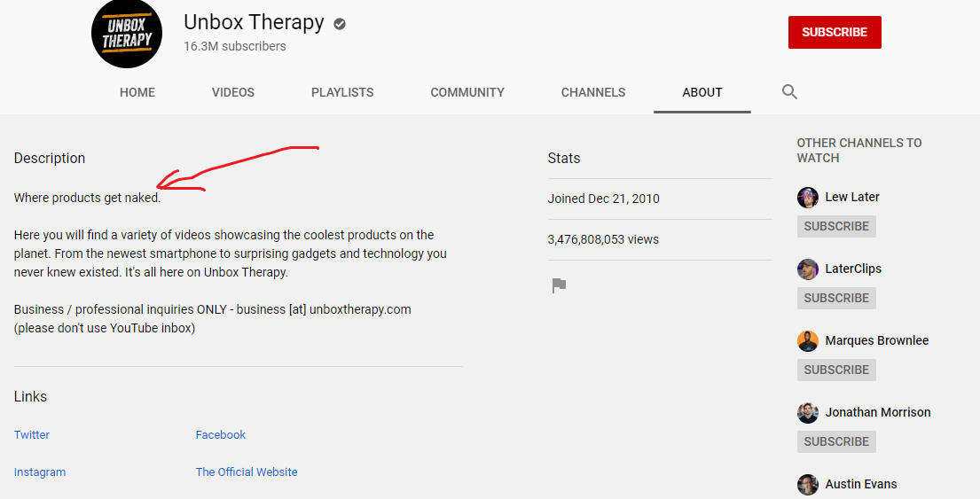Screen dimensions: 980x499
Task: Subscribe to Marques Brownlee channel
Action: click(836, 370)
